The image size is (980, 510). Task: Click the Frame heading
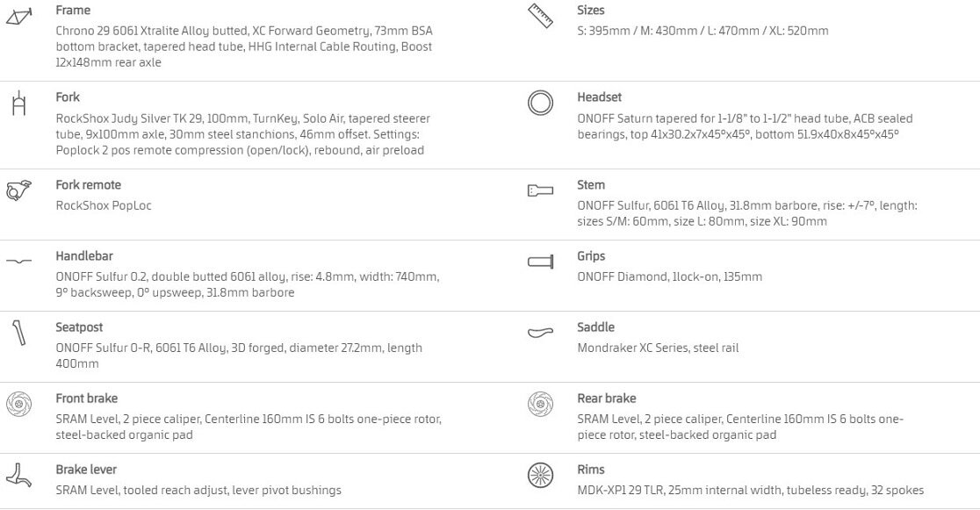point(73,11)
